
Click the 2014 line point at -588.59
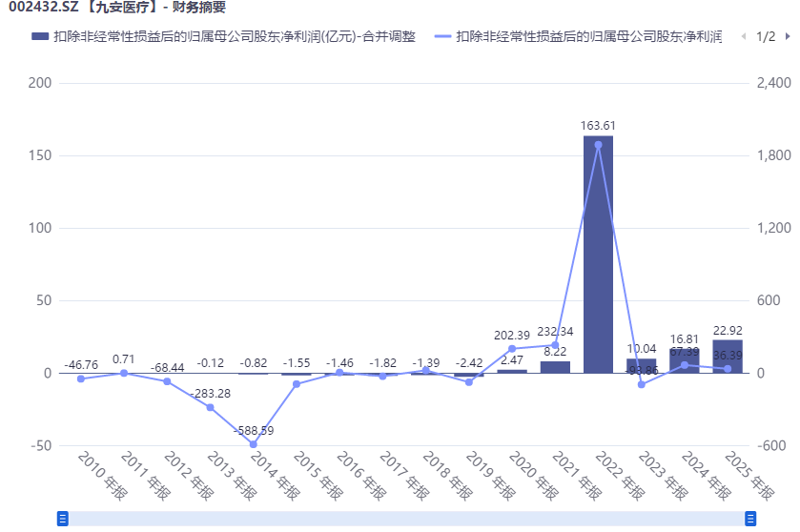tap(254, 444)
